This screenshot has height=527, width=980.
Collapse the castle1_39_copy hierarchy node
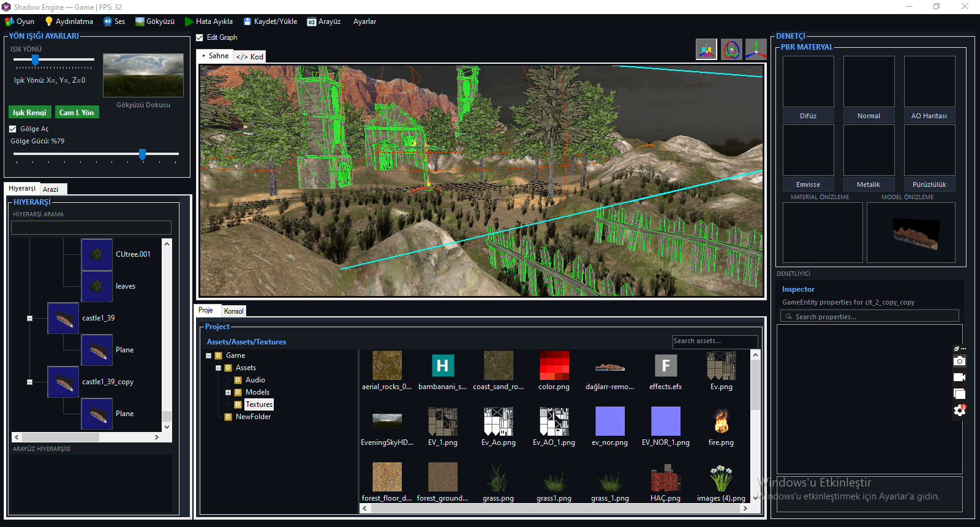[29, 382]
